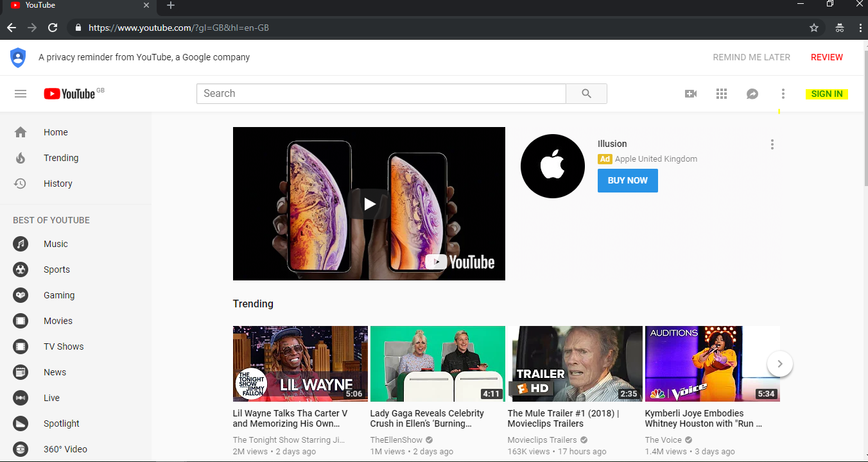Close the YouTube browser tab

tap(146, 5)
